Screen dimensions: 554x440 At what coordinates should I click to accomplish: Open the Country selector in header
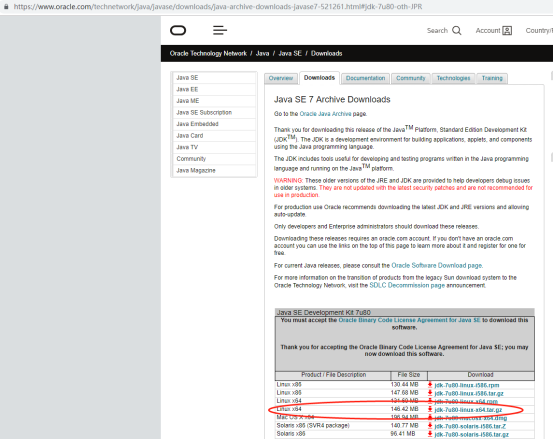539,31
